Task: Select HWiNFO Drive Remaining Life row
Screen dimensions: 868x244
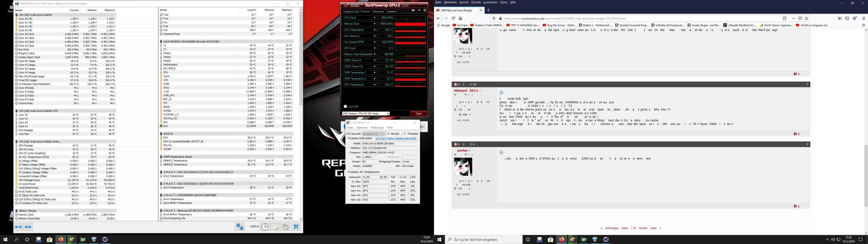Action: (x=226, y=218)
